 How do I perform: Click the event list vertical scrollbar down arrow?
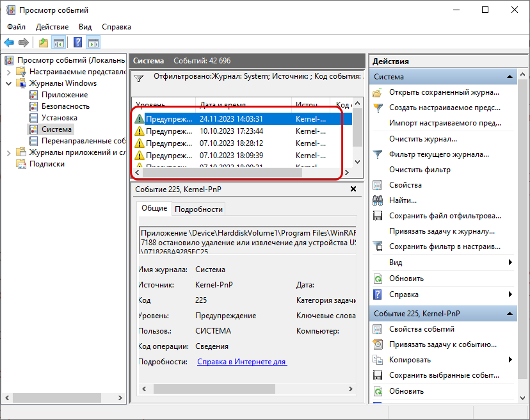coord(357,161)
